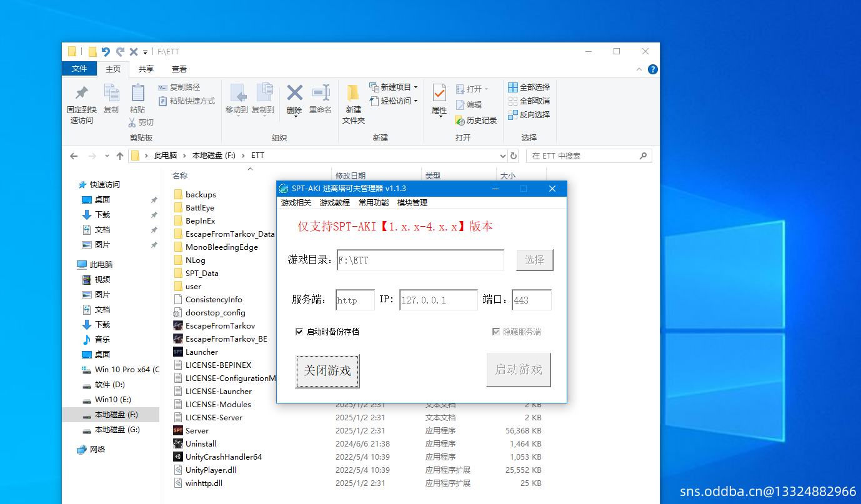Click the Explorer back navigation arrow
The height and width of the screenshot is (504, 861).
click(74, 156)
